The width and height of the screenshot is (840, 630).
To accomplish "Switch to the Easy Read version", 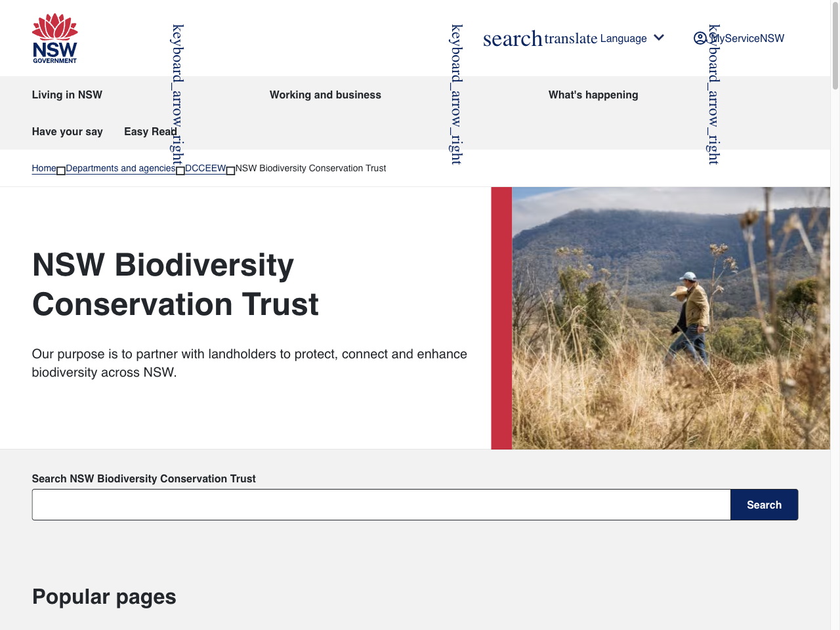I will (x=150, y=131).
